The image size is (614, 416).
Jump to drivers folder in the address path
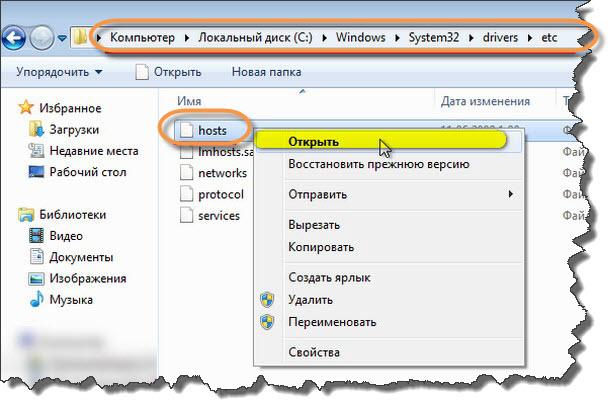[x=500, y=38]
